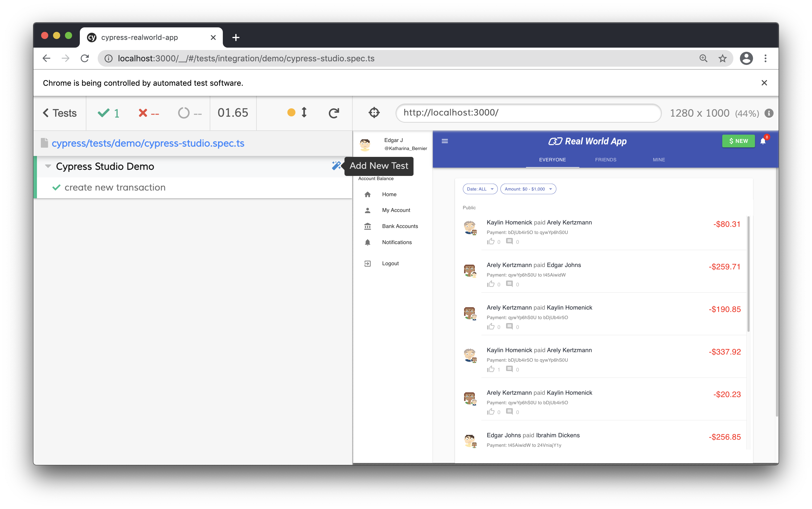The width and height of the screenshot is (812, 509).
Task: Like the -$80.31 transaction with thumbs-up icon
Action: [491, 241]
